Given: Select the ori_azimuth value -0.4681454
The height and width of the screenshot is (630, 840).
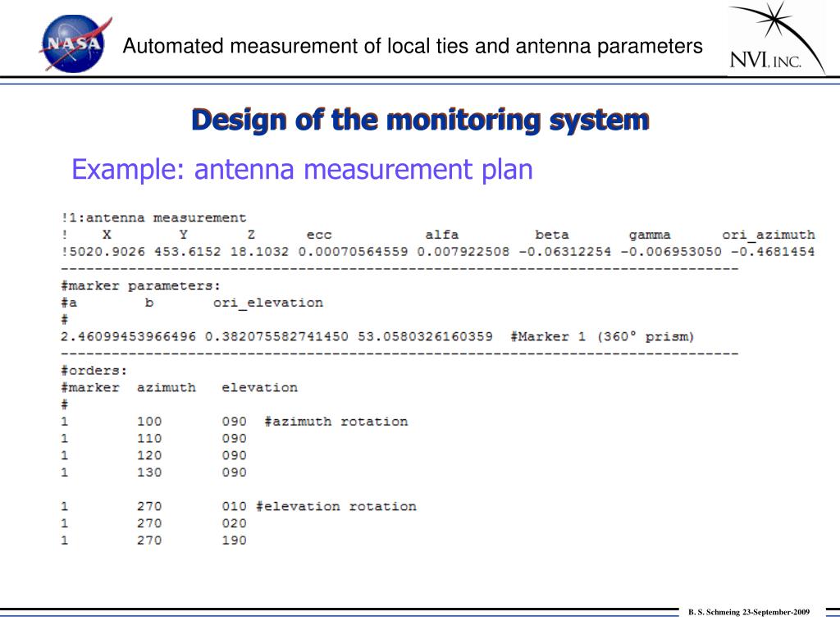Looking at the screenshot, I should click(x=773, y=252).
